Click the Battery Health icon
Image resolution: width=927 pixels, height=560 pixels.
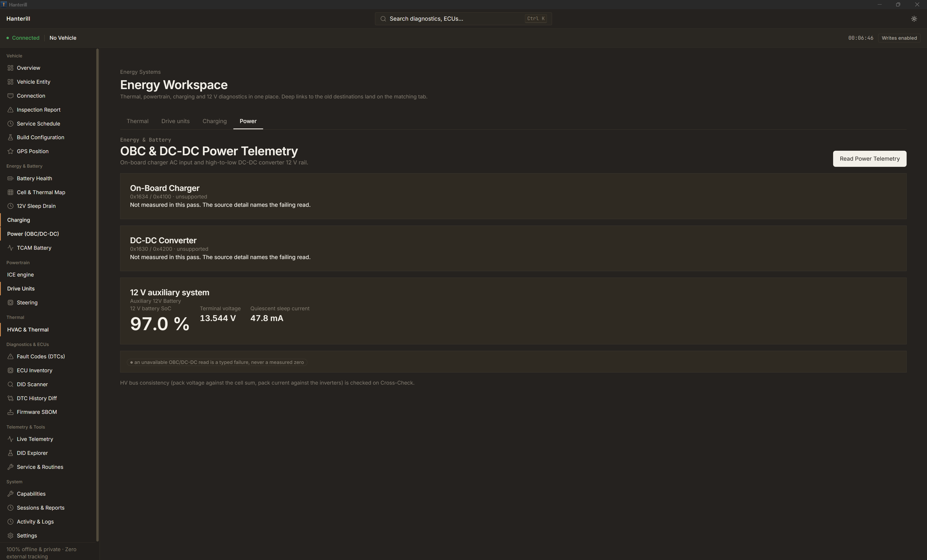[x=10, y=179]
